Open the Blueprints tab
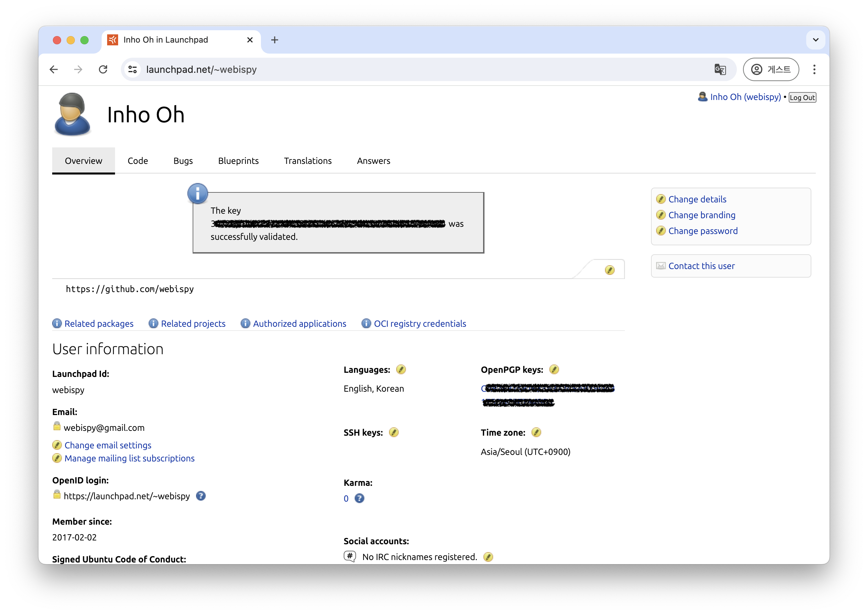The width and height of the screenshot is (868, 615). click(x=238, y=161)
